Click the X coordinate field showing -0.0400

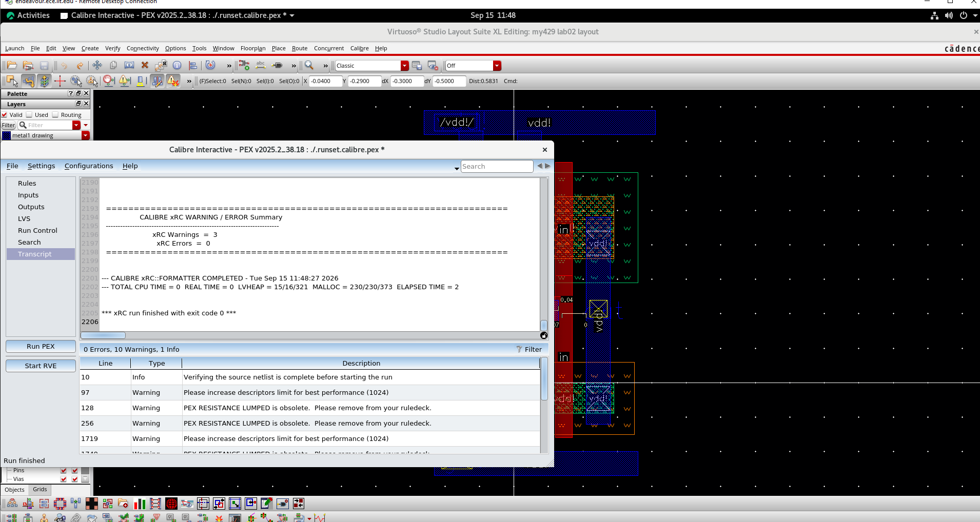click(x=325, y=81)
